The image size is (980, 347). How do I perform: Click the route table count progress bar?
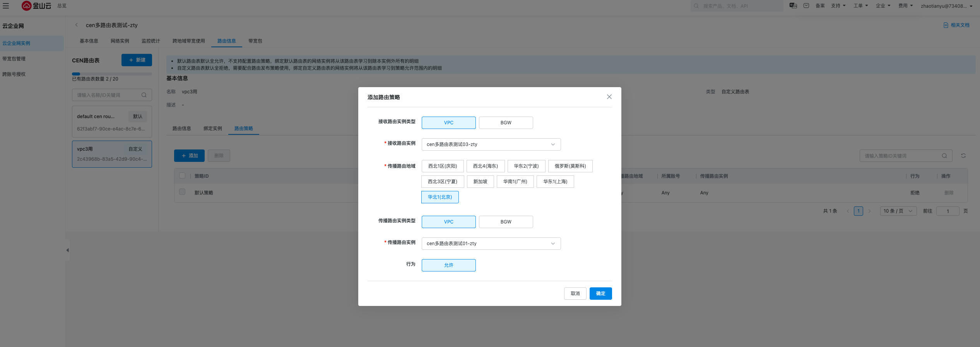[112, 74]
